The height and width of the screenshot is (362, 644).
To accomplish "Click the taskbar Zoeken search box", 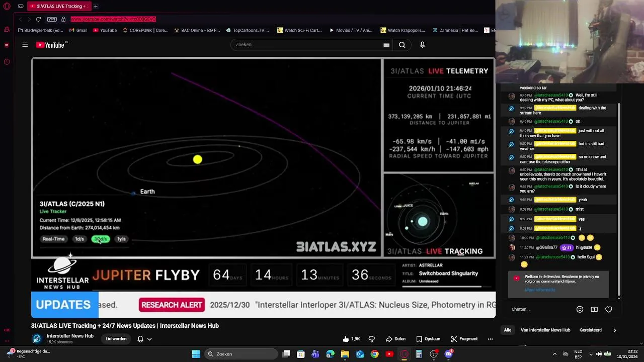I will point(242,354).
